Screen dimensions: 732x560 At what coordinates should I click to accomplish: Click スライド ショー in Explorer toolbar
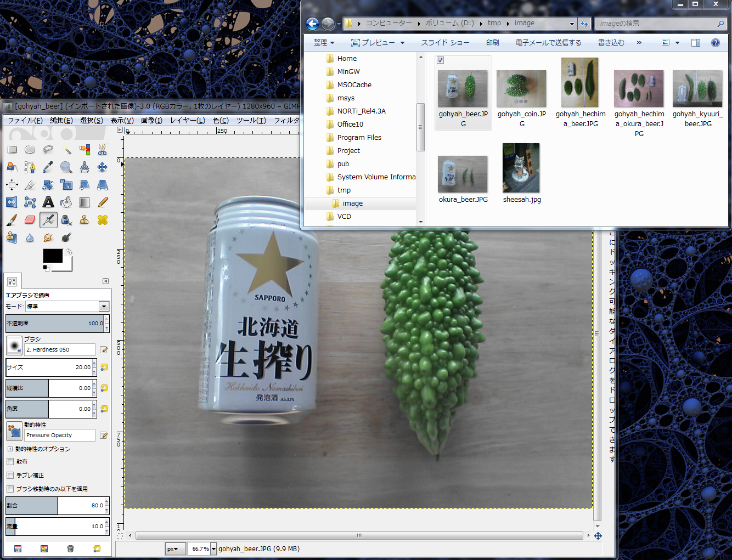[445, 42]
